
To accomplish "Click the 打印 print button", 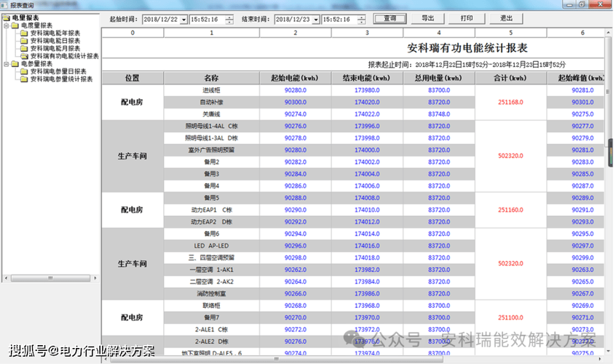I will [x=467, y=18].
